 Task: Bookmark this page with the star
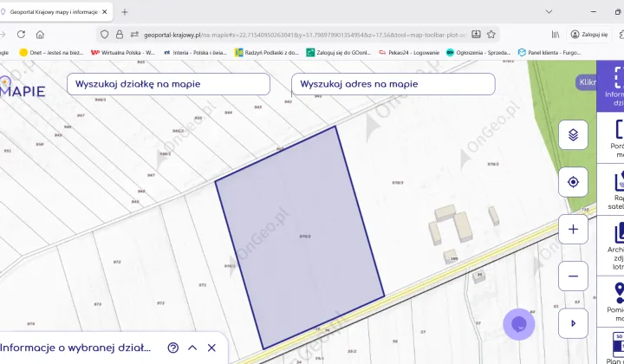[491, 35]
